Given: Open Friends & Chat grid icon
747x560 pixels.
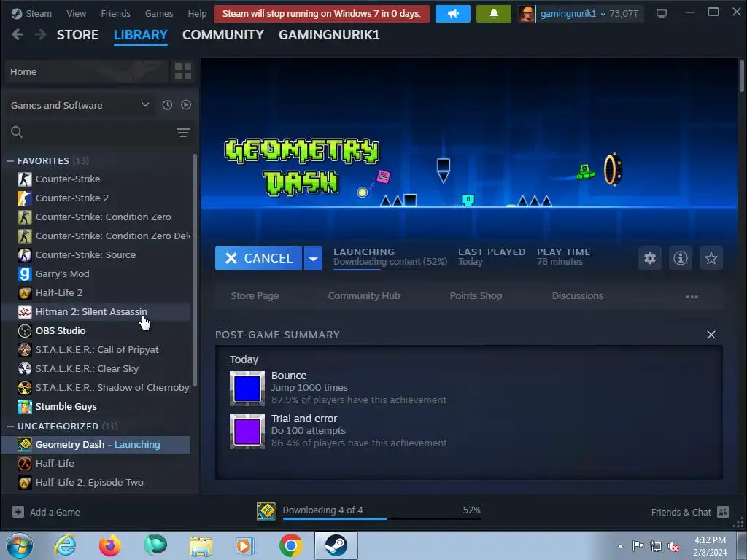Looking at the screenshot, I should [723, 512].
